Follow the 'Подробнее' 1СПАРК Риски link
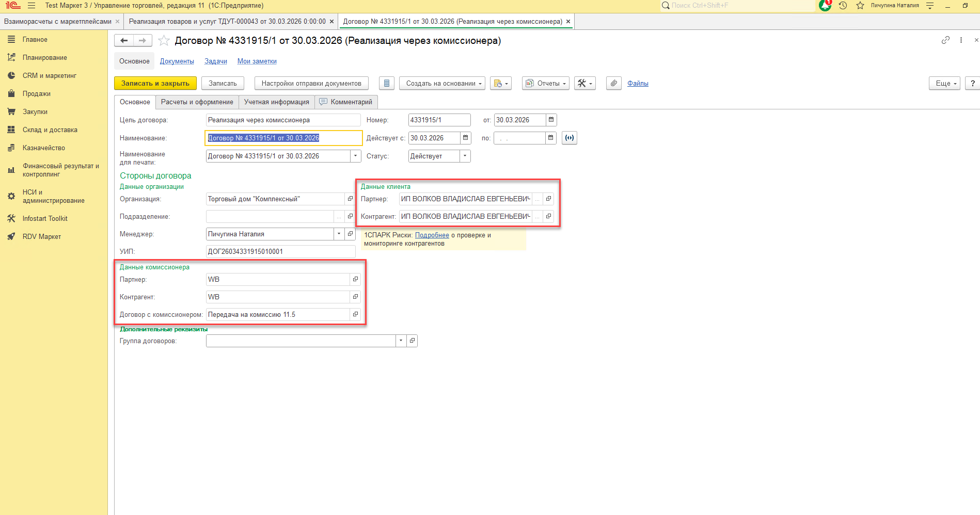Image resolution: width=980 pixels, height=515 pixels. (x=432, y=235)
